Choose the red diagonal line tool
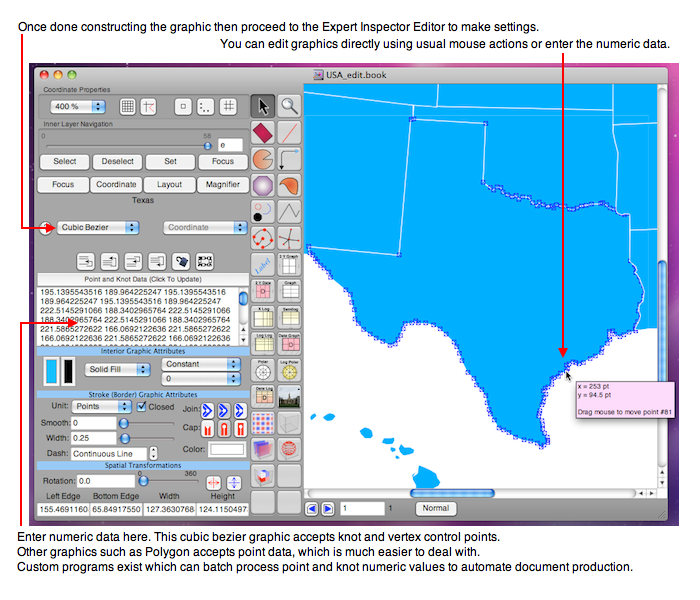700x600 pixels. (x=288, y=132)
